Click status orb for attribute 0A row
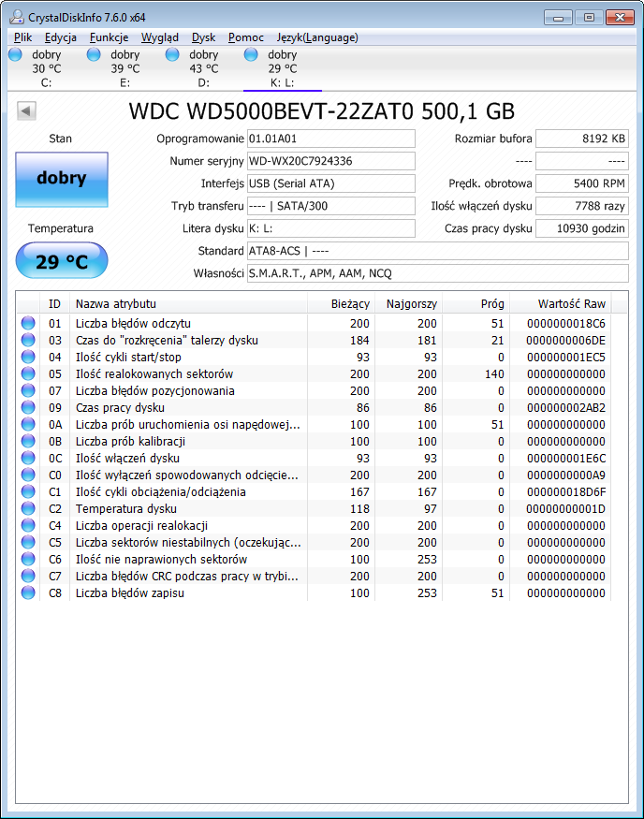 (x=28, y=424)
